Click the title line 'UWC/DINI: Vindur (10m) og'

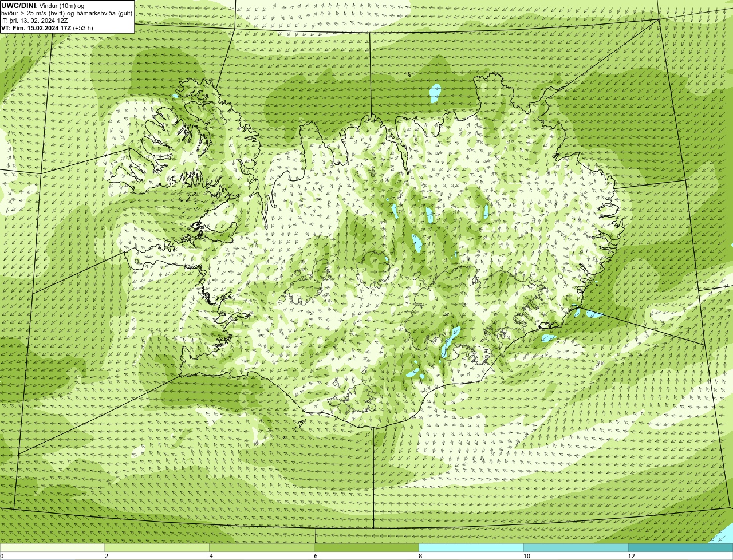[x=43, y=6]
